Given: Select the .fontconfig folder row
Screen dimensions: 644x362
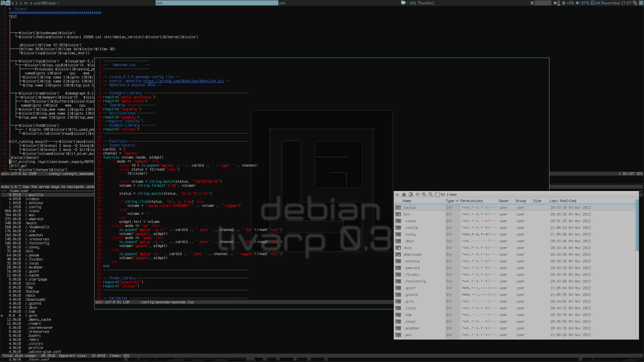Looking at the screenshot, I should (x=515, y=281).
